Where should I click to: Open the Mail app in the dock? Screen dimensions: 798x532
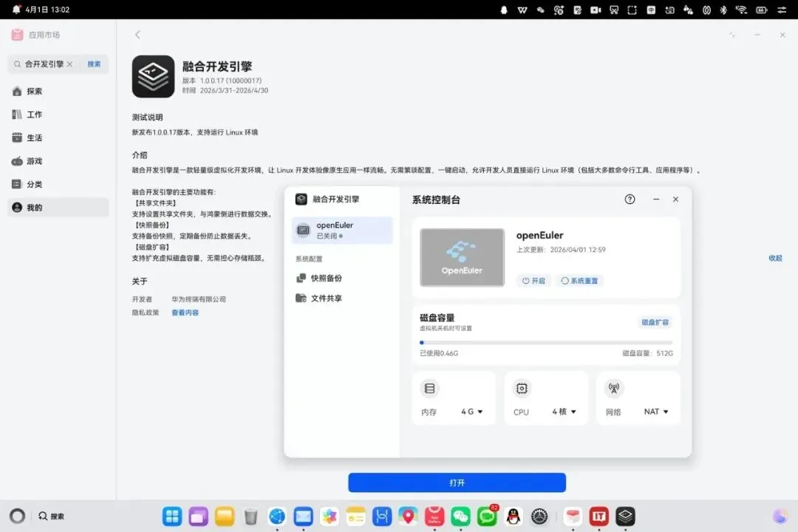pos(304,516)
